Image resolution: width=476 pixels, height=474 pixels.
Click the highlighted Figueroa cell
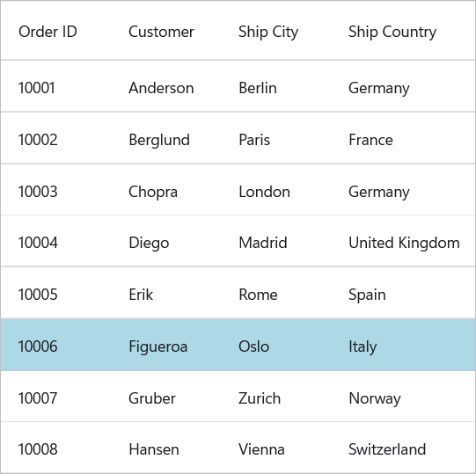(165, 345)
